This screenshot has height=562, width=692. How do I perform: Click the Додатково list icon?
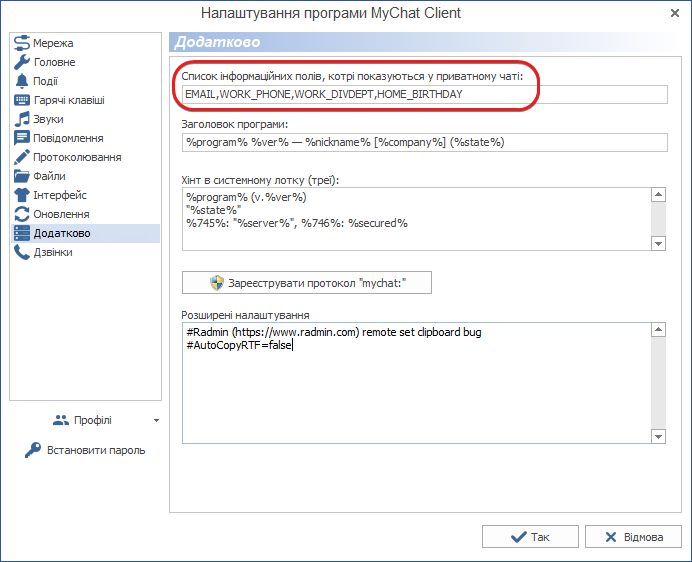[22, 233]
